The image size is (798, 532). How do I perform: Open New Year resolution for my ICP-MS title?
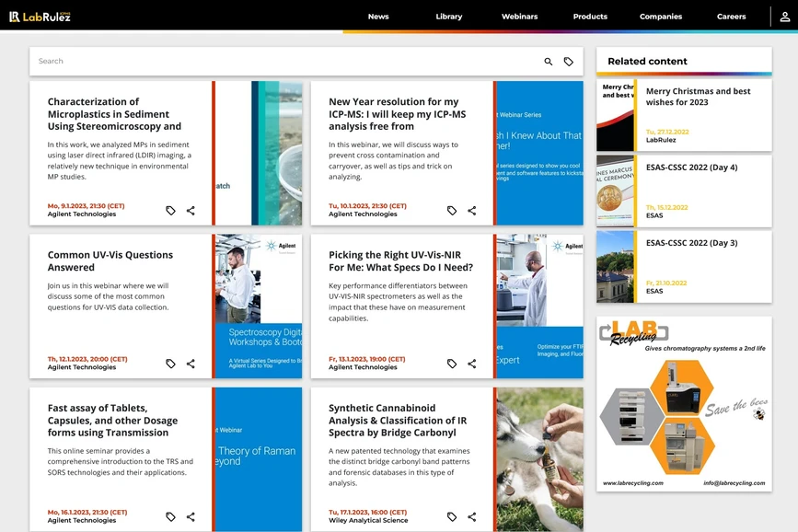click(397, 114)
